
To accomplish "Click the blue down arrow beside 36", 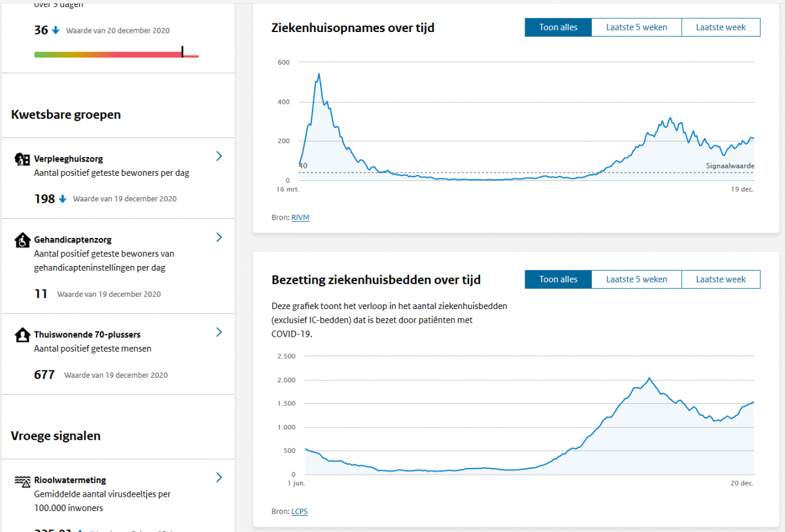I will click(56, 30).
